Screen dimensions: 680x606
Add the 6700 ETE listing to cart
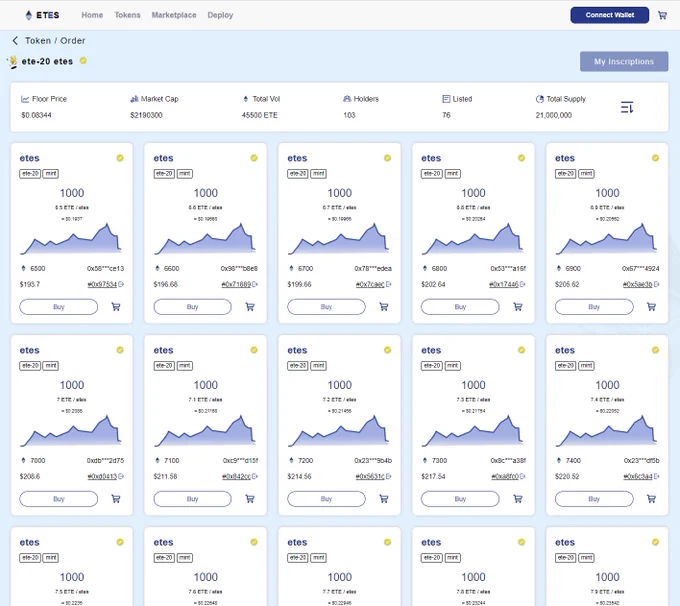click(384, 307)
